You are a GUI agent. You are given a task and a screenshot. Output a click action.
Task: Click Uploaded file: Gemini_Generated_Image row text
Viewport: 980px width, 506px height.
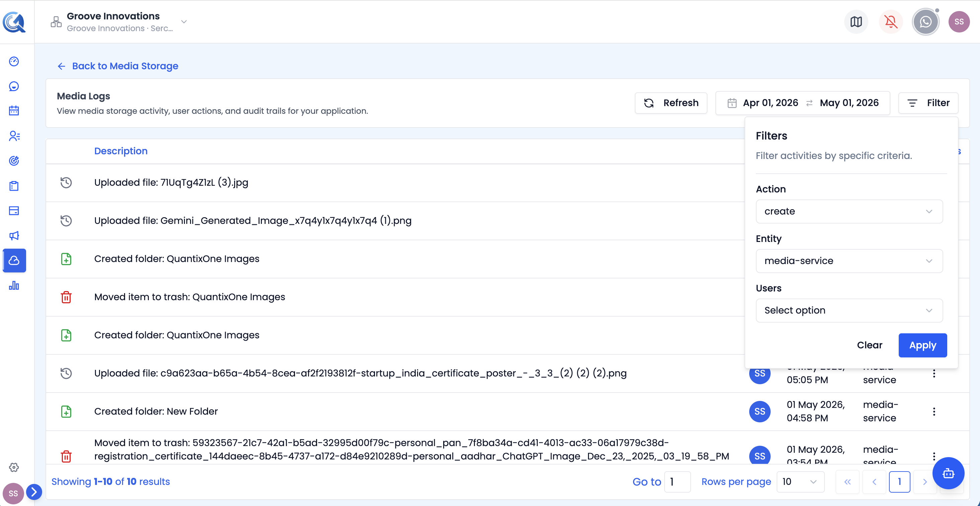tap(253, 221)
